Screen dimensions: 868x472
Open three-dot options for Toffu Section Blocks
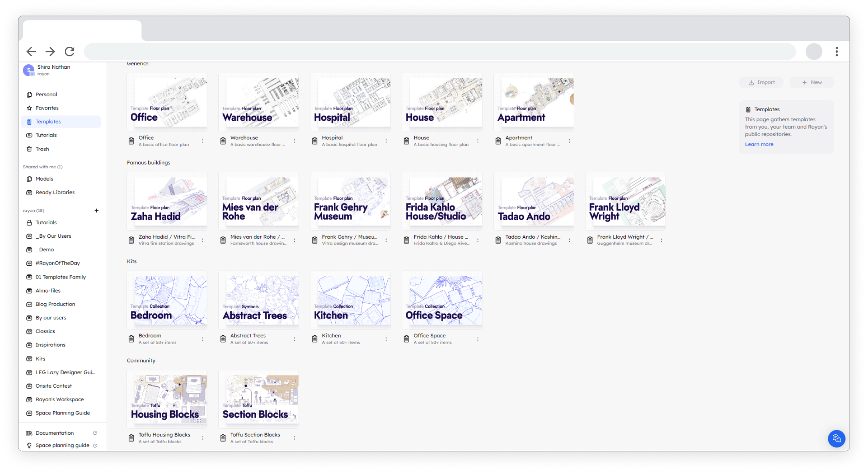pyautogui.click(x=295, y=438)
